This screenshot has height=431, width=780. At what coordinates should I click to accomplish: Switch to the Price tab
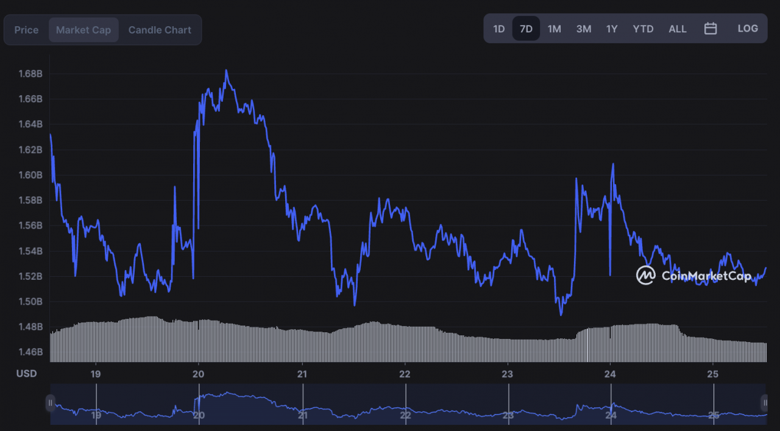pos(27,30)
